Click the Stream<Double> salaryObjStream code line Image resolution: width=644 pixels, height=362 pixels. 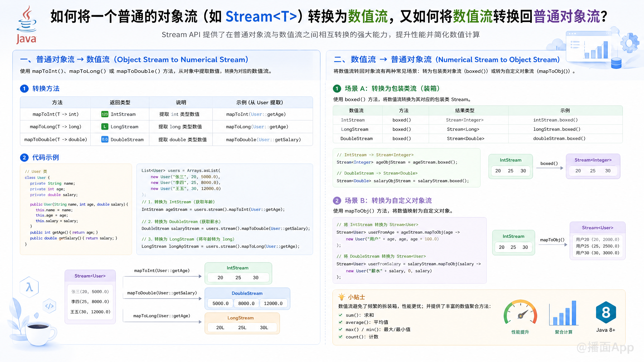[403, 181]
